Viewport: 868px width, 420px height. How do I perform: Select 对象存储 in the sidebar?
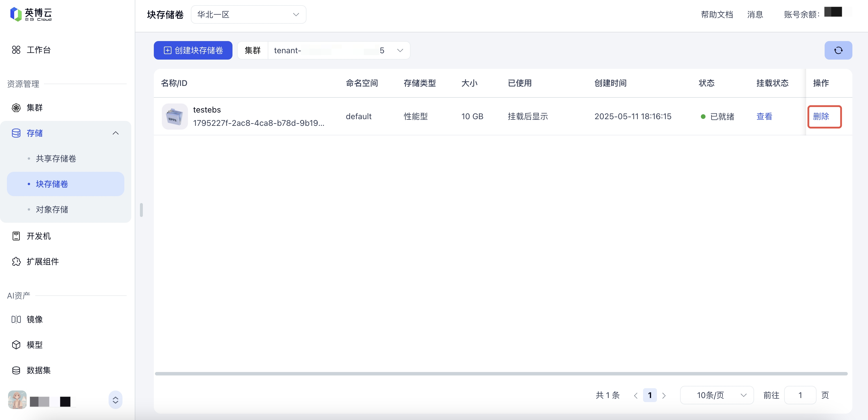coord(52,209)
